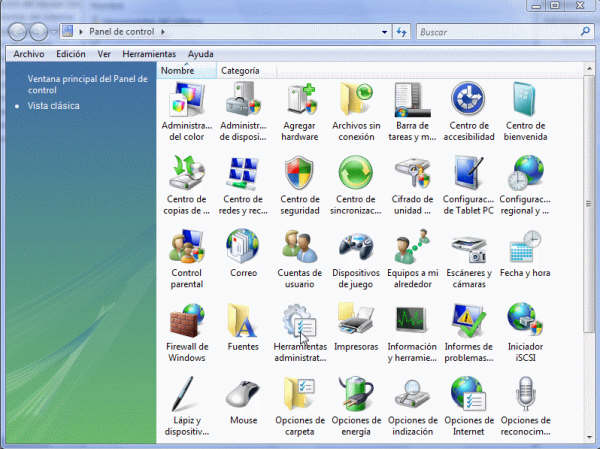Open Centro de bienvenida

[x=525, y=111]
